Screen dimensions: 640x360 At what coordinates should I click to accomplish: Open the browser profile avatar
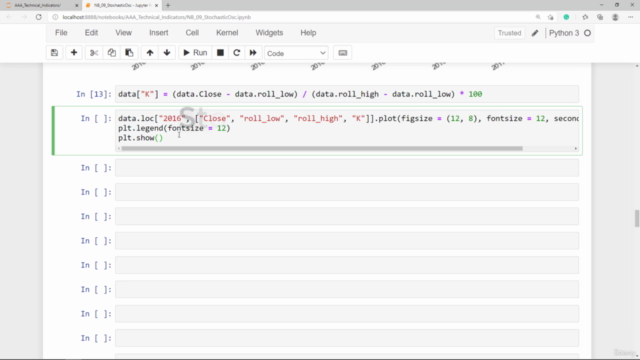click(615, 17)
